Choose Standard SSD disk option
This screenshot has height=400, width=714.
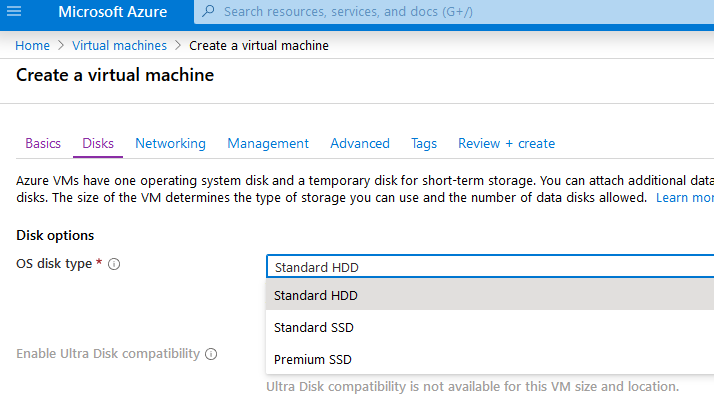click(x=314, y=327)
